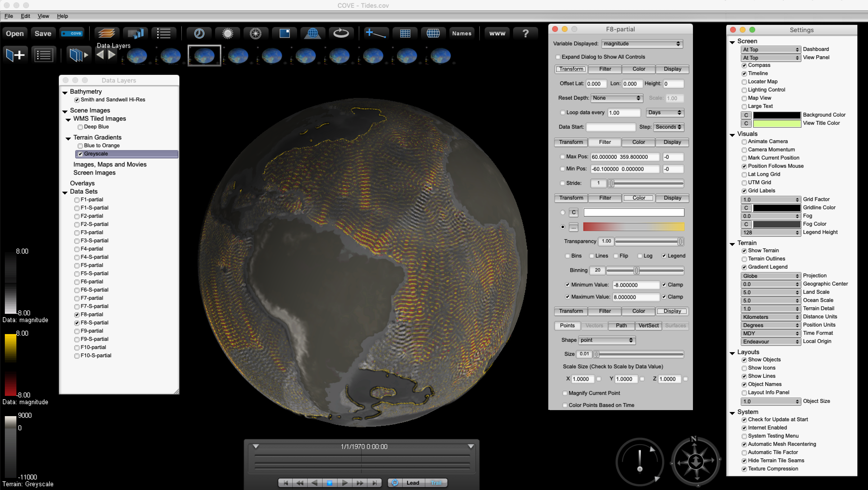The width and height of the screenshot is (868, 490).
Task: Click the globe map view icon
Action: [312, 33]
